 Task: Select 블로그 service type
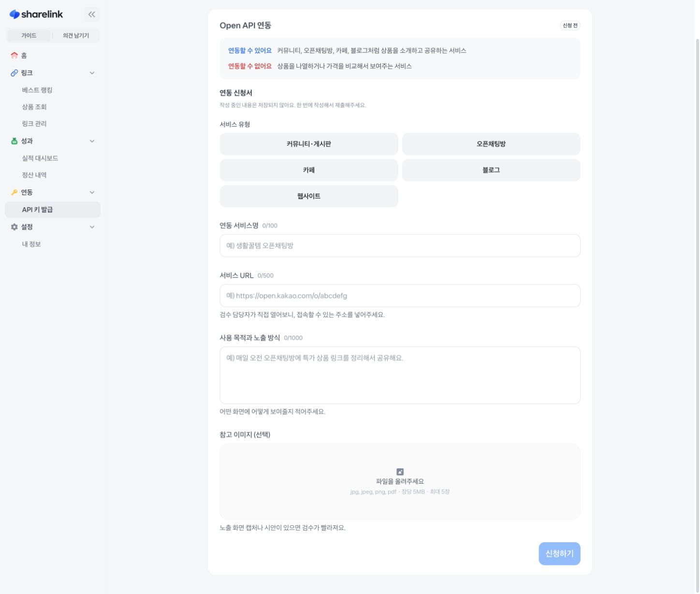pyautogui.click(x=491, y=170)
